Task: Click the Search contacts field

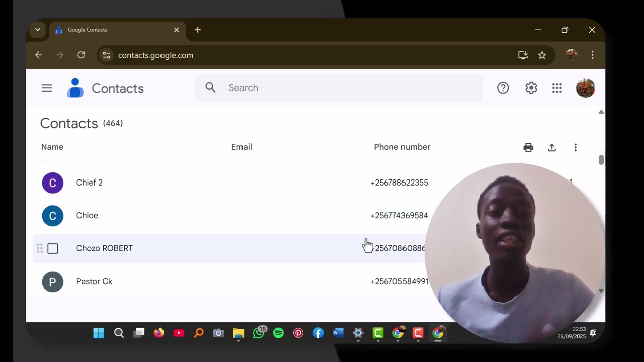Action: click(x=338, y=88)
